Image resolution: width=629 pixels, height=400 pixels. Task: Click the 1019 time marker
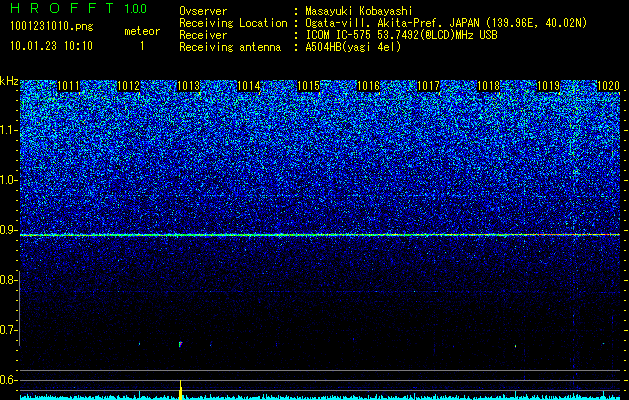(548, 86)
